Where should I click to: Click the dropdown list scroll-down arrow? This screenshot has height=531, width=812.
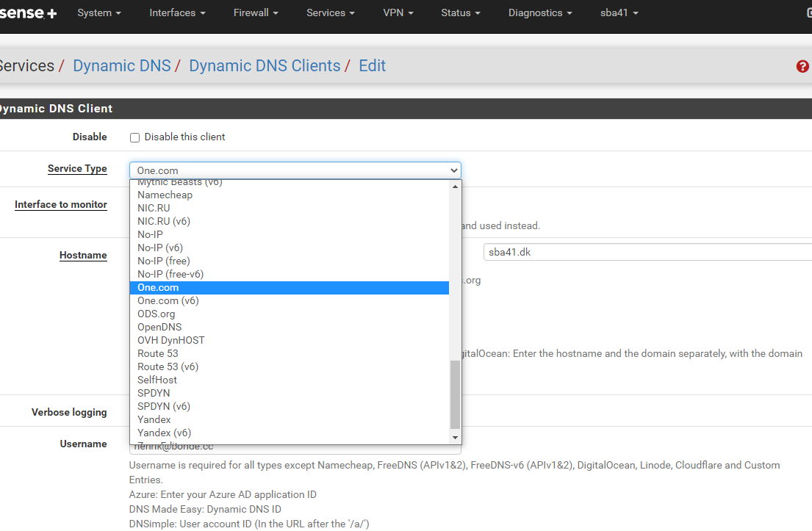[455, 438]
